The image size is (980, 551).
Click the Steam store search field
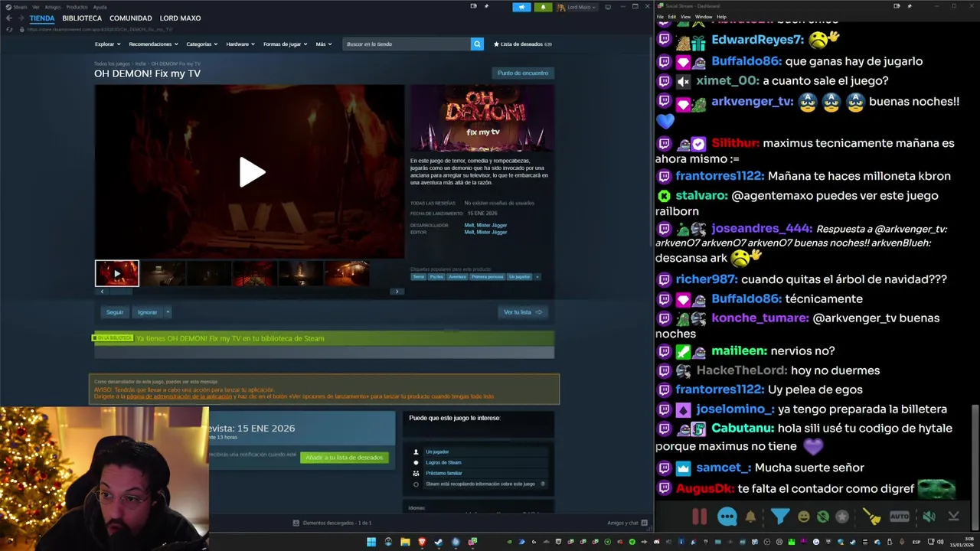pos(407,44)
